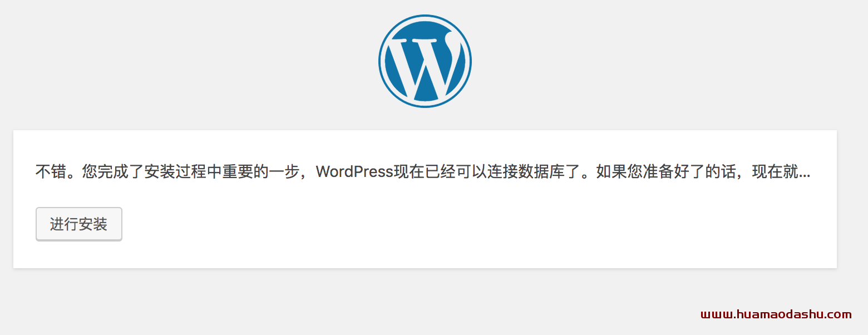Click the gray background right of logo
The width and height of the screenshot is (868, 335).
[x=668, y=61]
